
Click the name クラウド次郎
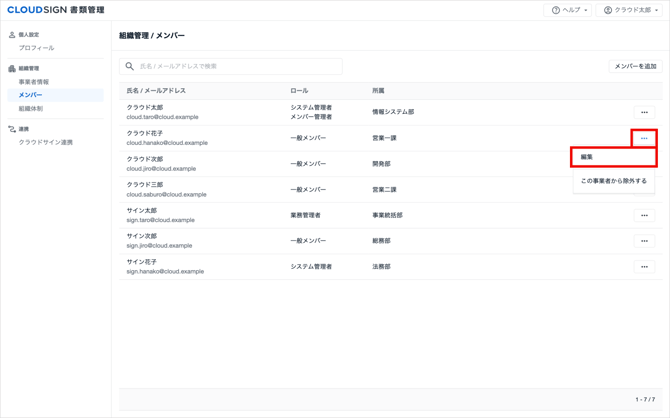point(145,159)
